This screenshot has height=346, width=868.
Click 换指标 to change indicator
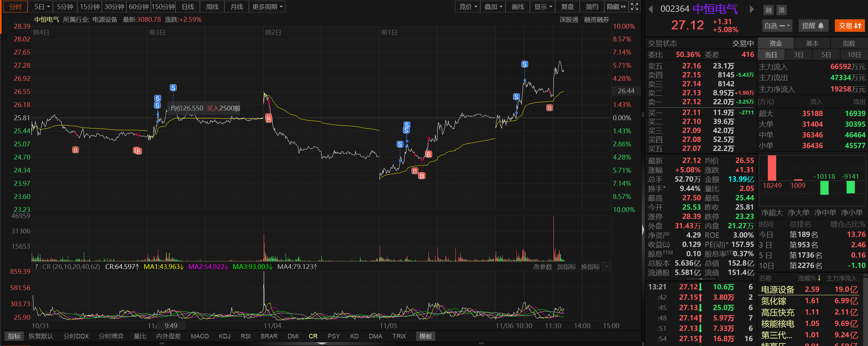click(x=590, y=267)
